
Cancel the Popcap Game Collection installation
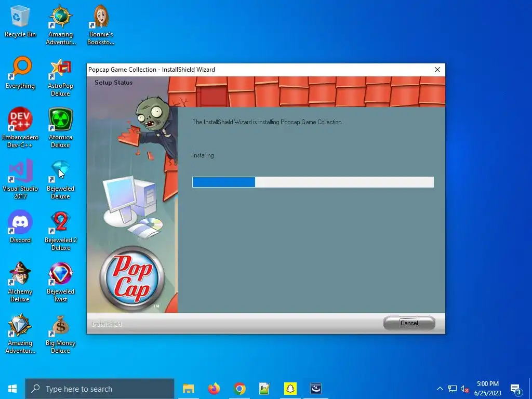409,323
